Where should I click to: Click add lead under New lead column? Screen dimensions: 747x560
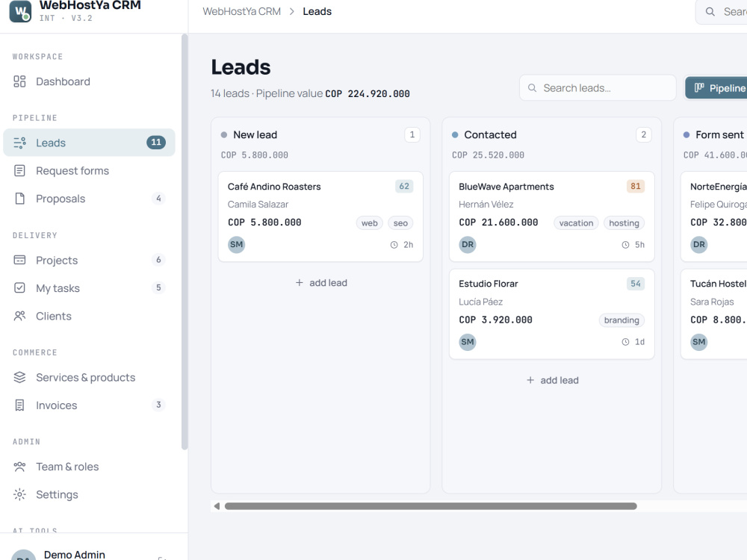coord(320,283)
